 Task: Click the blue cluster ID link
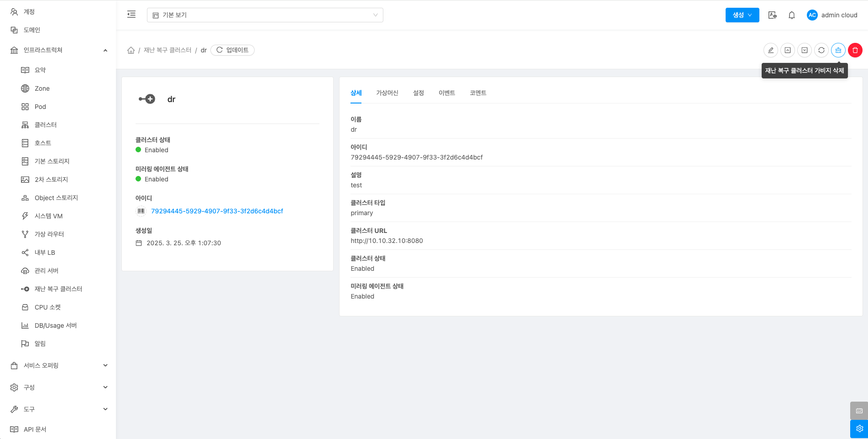tap(217, 211)
